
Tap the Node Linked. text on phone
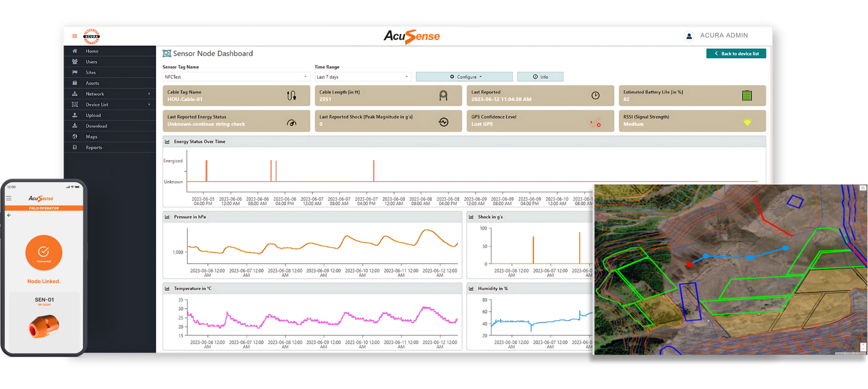(44, 282)
